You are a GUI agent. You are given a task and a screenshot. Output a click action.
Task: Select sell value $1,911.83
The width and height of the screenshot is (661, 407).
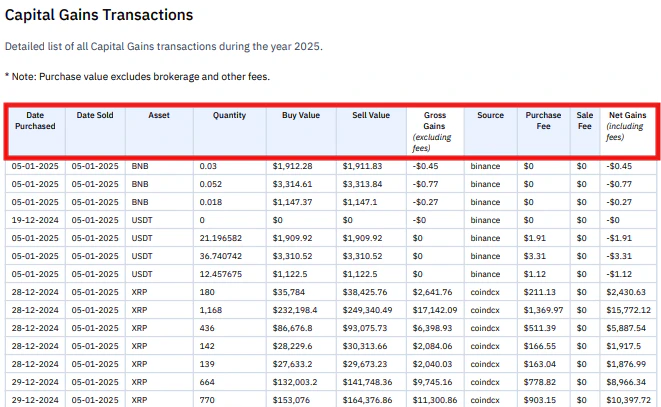(362, 166)
